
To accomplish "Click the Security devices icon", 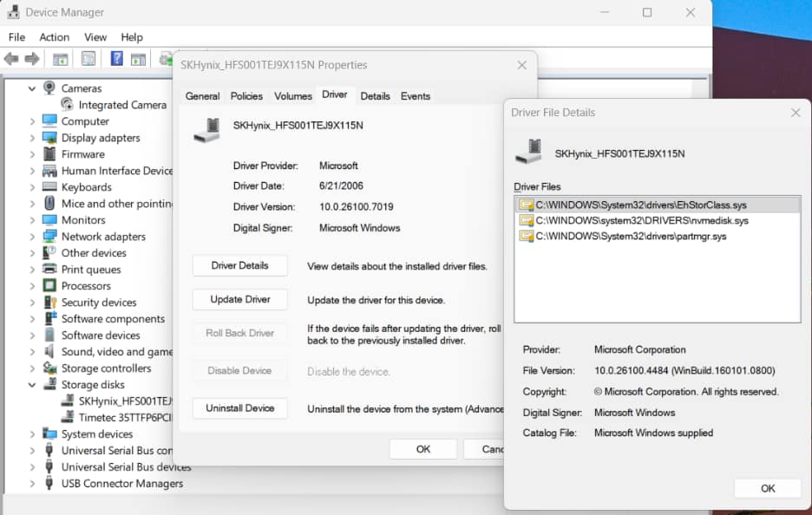I will tap(49, 303).
